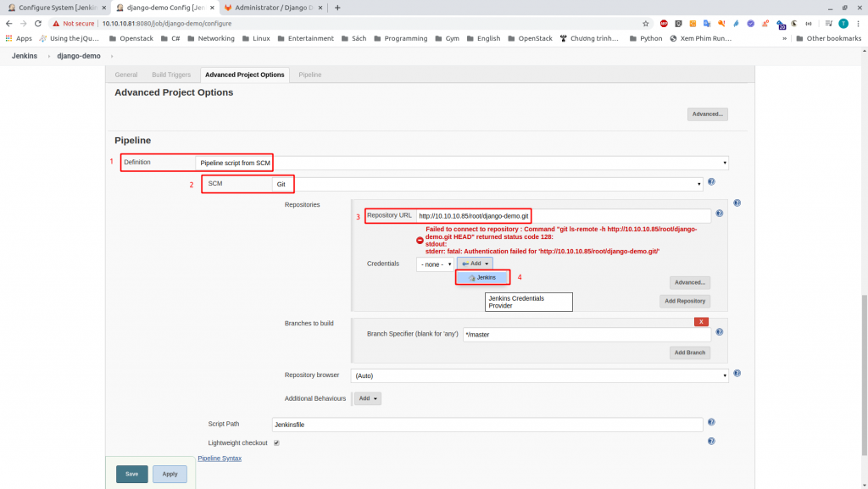Click the repository Advanced button

690,282
